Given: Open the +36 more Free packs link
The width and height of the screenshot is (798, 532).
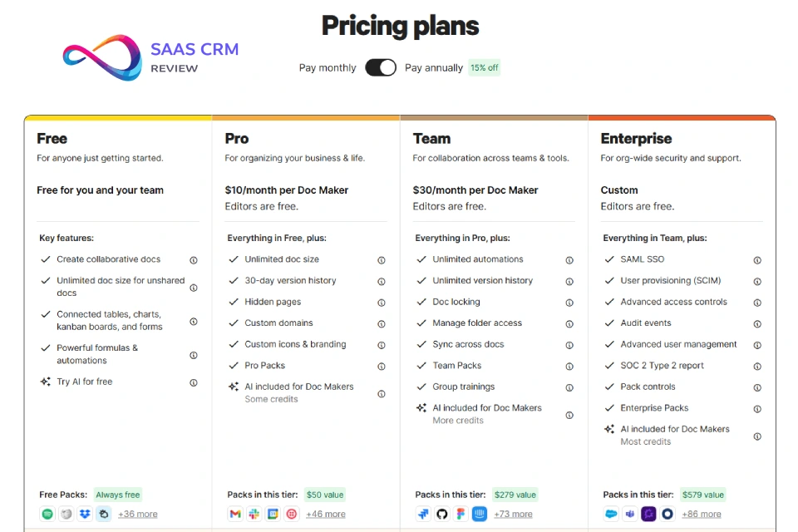Looking at the screenshot, I should [x=138, y=514].
